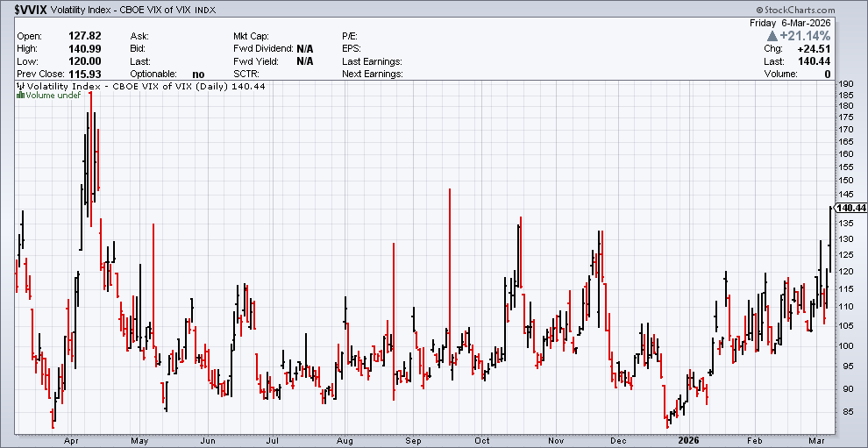Screen dimensions: 868x448
Task: Click the 140.44 last price axis tag
Action: click(x=851, y=208)
